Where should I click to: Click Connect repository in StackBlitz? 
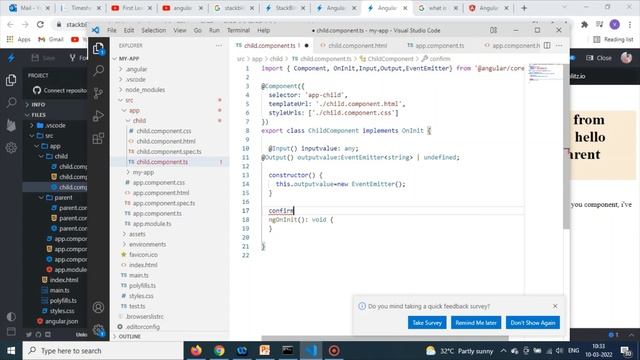click(60, 90)
